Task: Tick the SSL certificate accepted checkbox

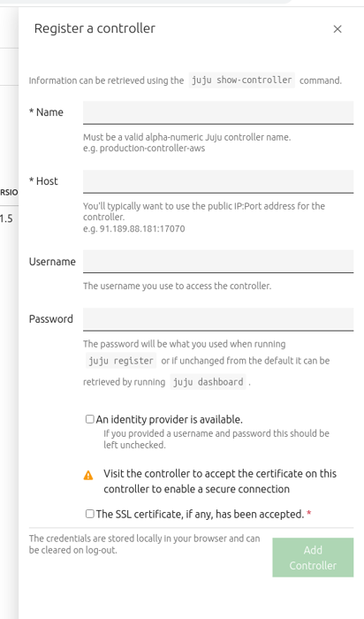Action: click(x=90, y=514)
